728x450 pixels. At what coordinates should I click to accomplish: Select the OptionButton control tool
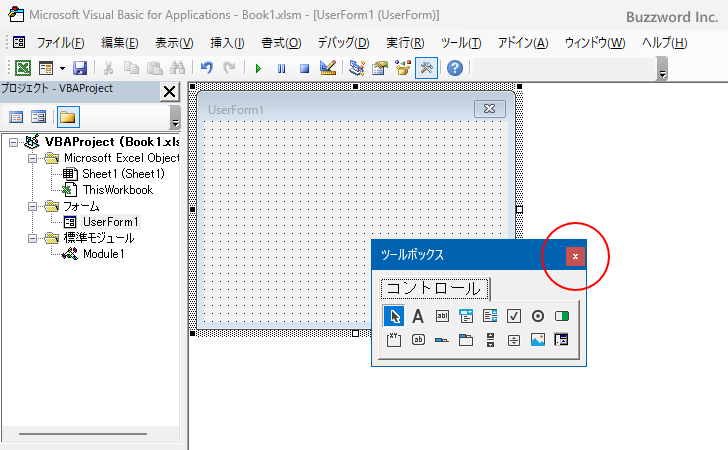[x=538, y=316]
